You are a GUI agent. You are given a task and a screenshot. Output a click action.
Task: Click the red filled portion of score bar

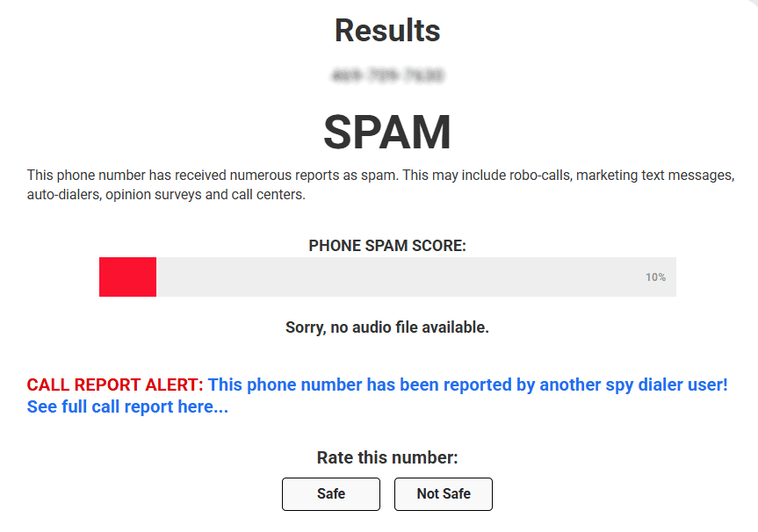pyautogui.click(x=127, y=277)
